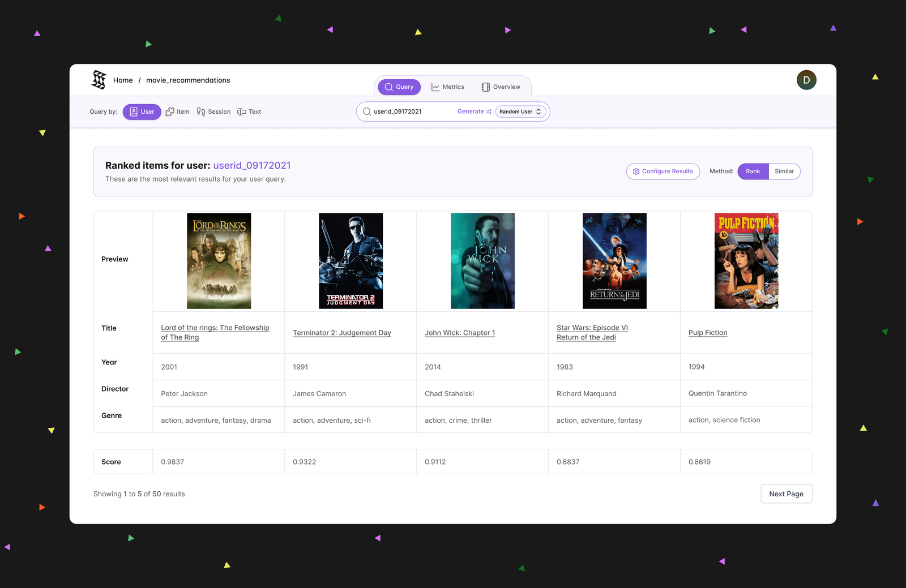Go to Next Page of results
Viewport: 906px width, 588px height.
coord(786,494)
